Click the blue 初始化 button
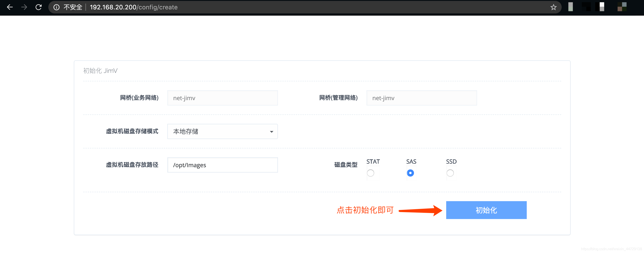644x253 pixels. coord(486,210)
